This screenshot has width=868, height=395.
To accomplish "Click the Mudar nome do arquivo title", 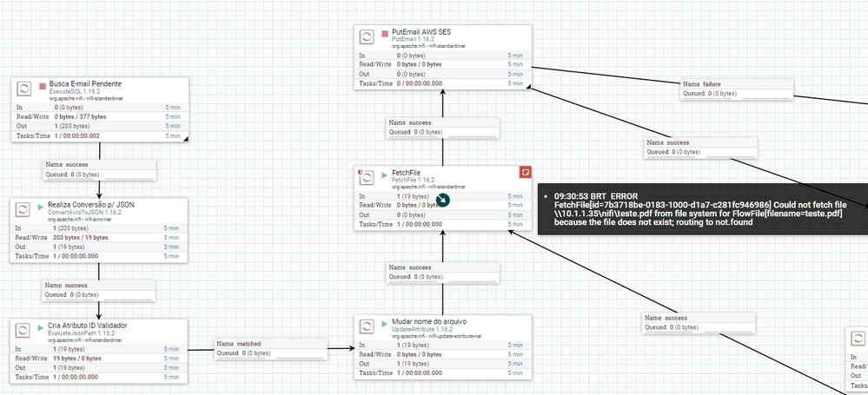I will tap(429, 322).
